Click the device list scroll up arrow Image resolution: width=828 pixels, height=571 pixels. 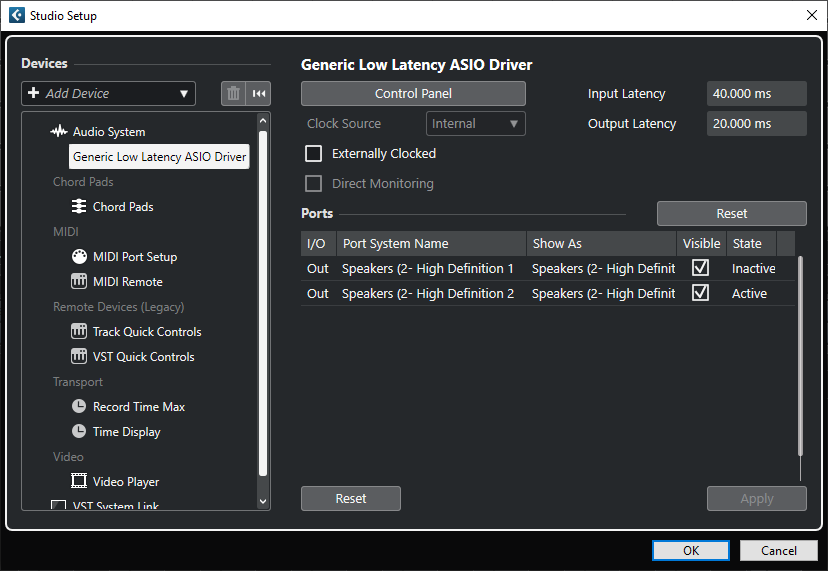tap(263, 121)
